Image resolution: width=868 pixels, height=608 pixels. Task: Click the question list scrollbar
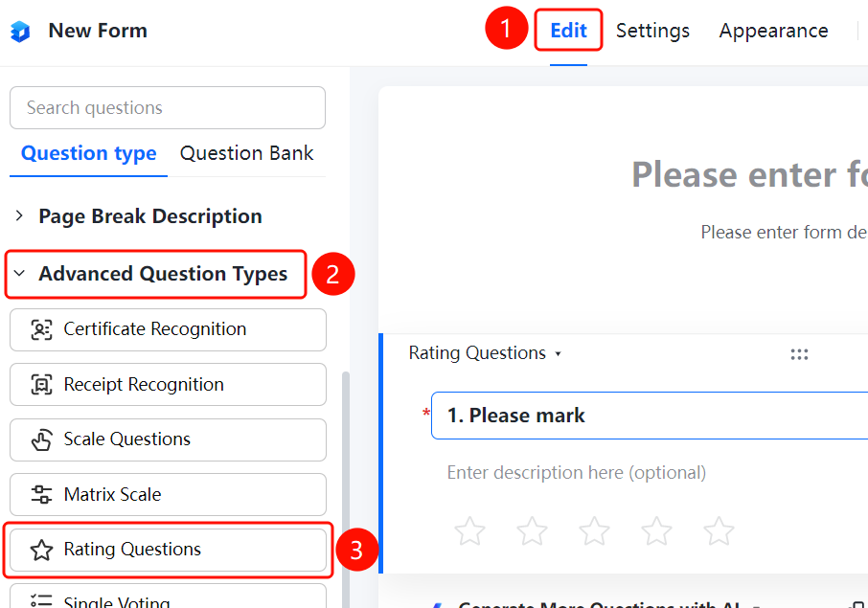(x=346, y=489)
